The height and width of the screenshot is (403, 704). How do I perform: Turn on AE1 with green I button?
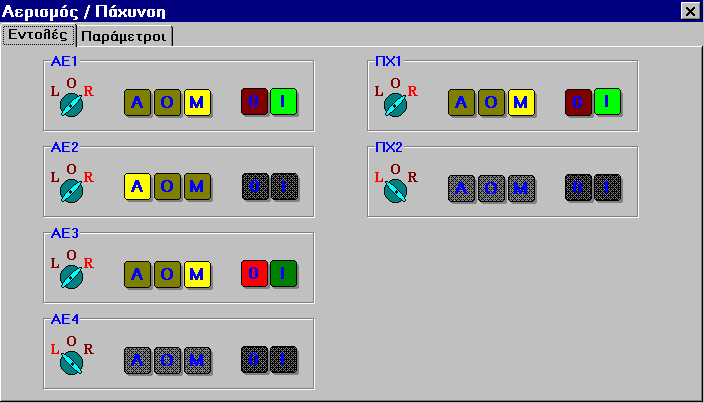point(285,102)
